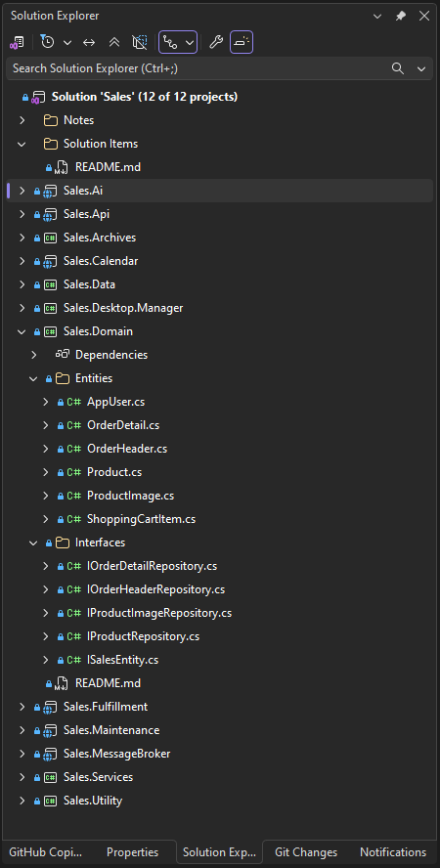
Task: Open the Properties wrench icon
Action: [x=215, y=42]
